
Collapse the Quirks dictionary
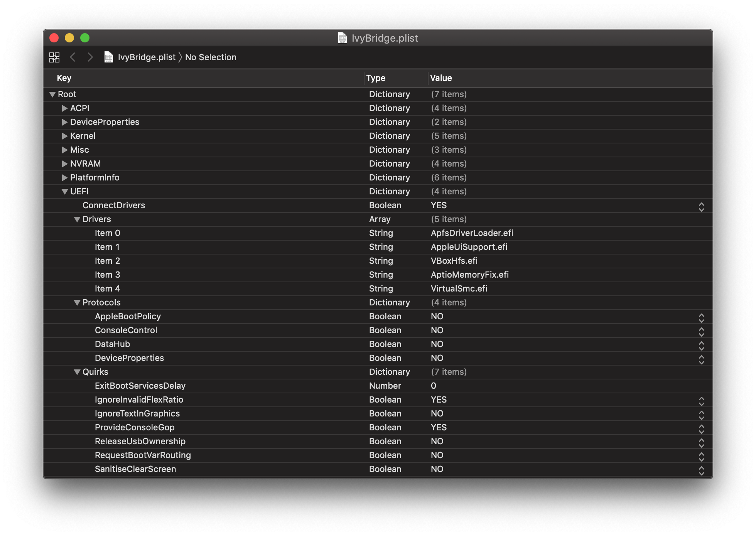[x=77, y=372]
